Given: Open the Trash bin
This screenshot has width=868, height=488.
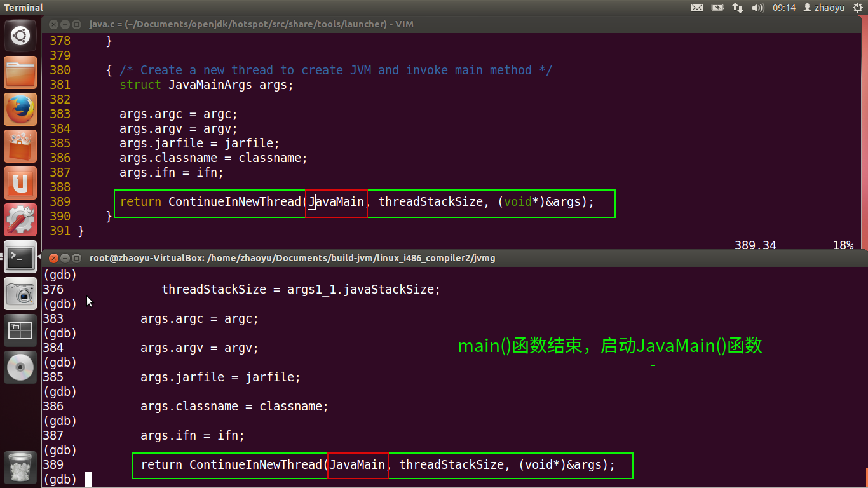Looking at the screenshot, I should pyautogui.click(x=20, y=468).
